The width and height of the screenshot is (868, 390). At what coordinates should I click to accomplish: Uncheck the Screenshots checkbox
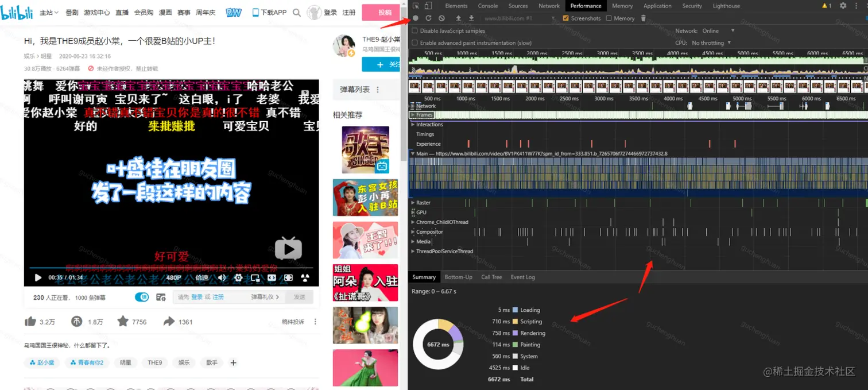(565, 18)
